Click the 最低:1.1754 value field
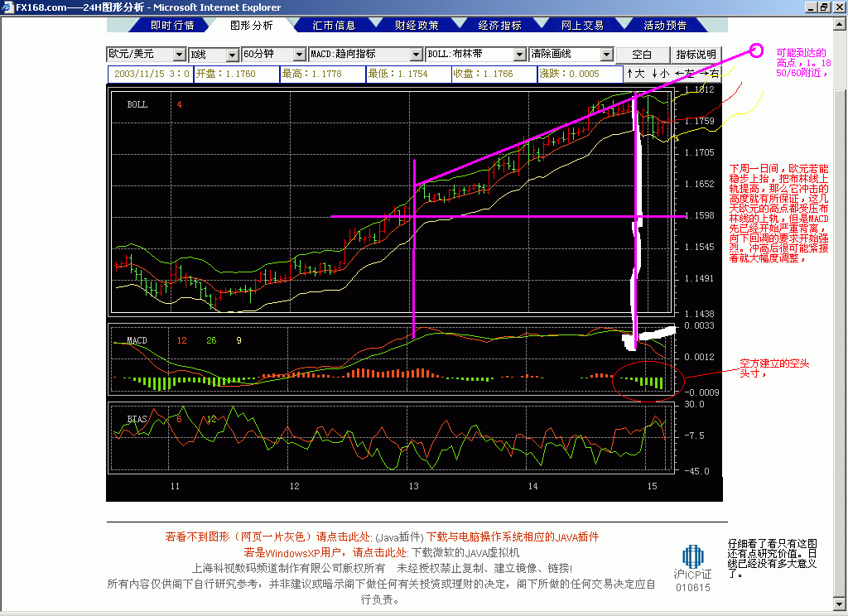 (x=409, y=74)
